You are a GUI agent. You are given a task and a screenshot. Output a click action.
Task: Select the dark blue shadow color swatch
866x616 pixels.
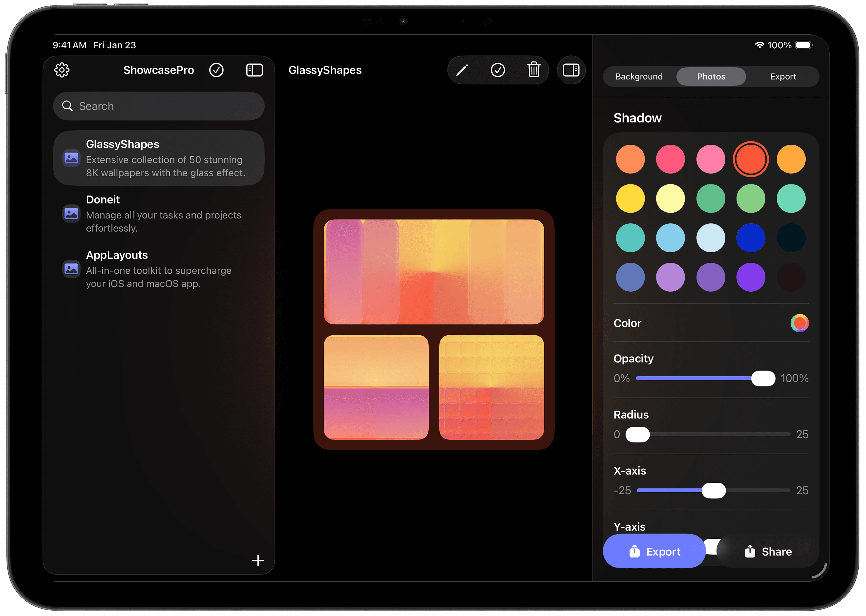[x=751, y=238]
